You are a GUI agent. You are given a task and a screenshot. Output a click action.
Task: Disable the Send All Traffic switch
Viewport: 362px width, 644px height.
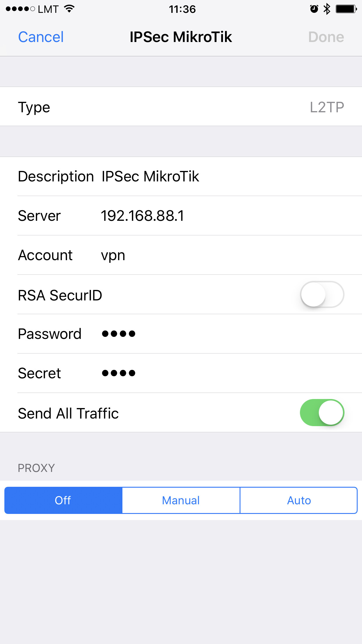click(322, 412)
